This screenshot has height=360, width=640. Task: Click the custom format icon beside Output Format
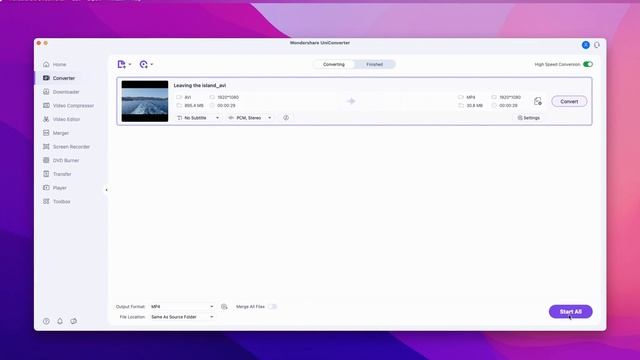224,307
